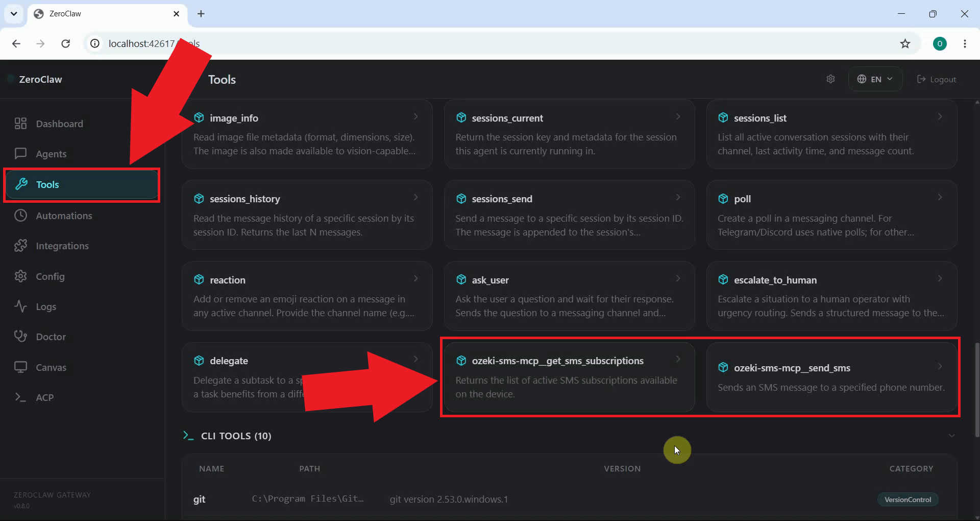Click the browser reload button
This screenshot has width=980, height=521.
coord(65,43)
